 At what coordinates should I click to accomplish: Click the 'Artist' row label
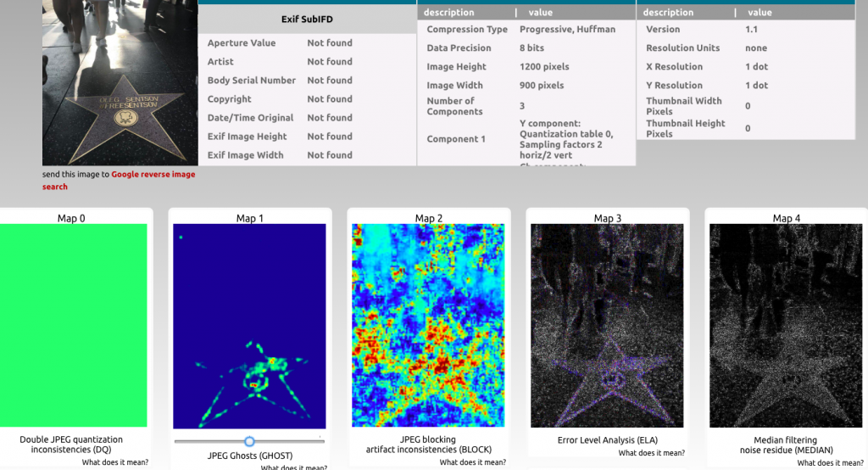pos(220,62)
